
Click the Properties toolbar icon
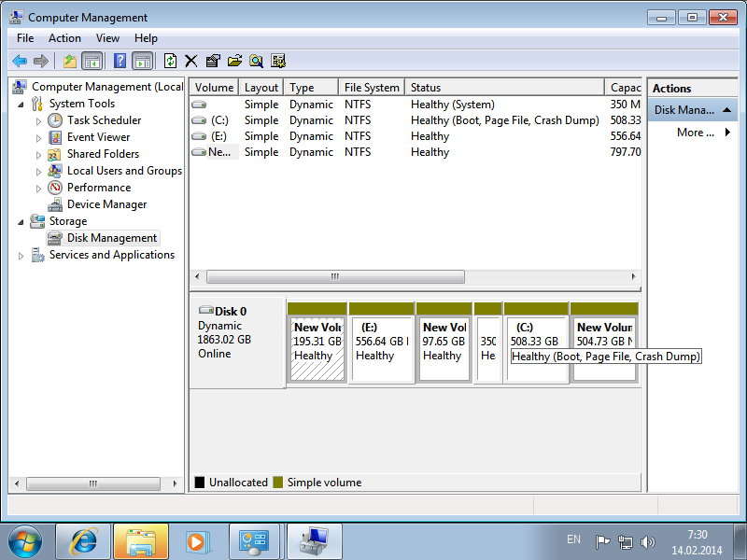[x=213, y=61]
